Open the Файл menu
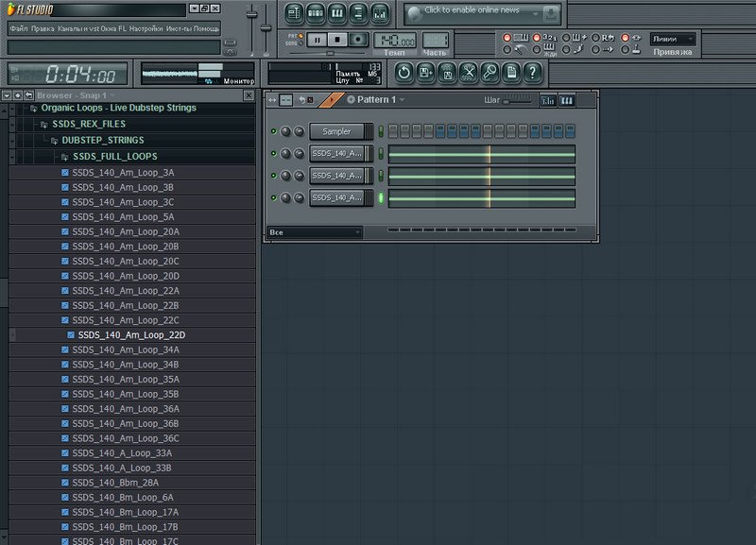756x545 pixels. coord(18,28)
